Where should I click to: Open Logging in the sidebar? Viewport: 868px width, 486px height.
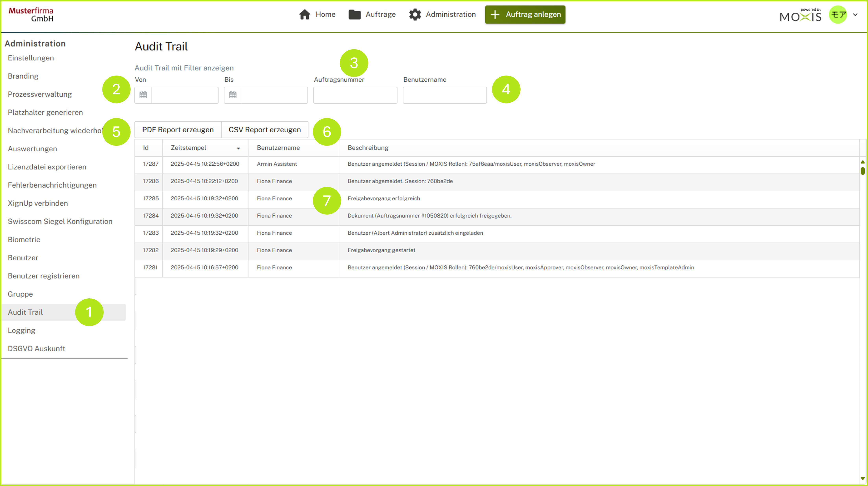pyautogui.click(x=22, y=330)
